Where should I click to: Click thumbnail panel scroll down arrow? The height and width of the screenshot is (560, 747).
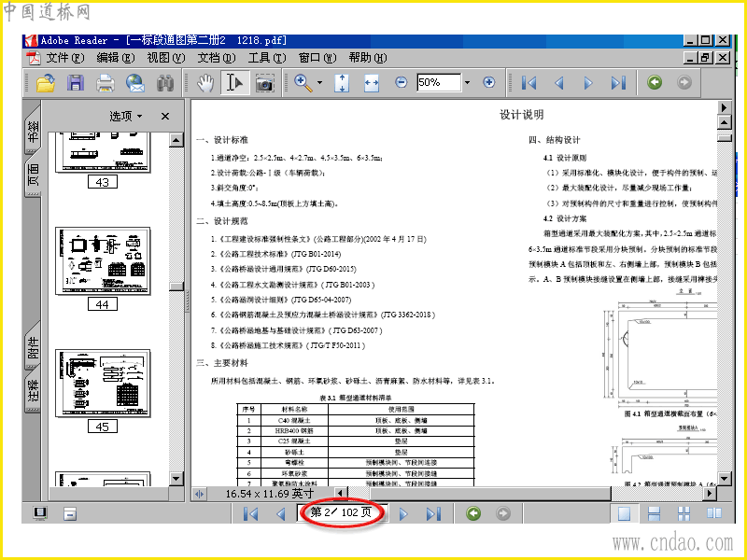(x=176, y=479)
